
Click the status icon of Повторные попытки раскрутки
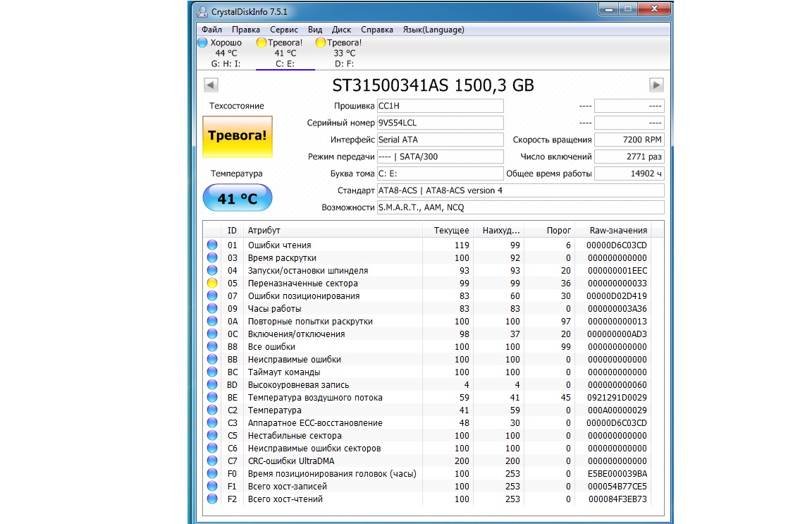212,321
